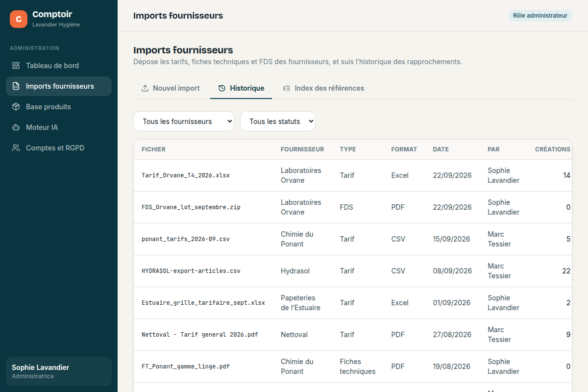The height and width of the screenshot is (392, 588).
Task: Select file Tarif_Orvane_T4_2026.xlsx
Action: coord(186,175)
